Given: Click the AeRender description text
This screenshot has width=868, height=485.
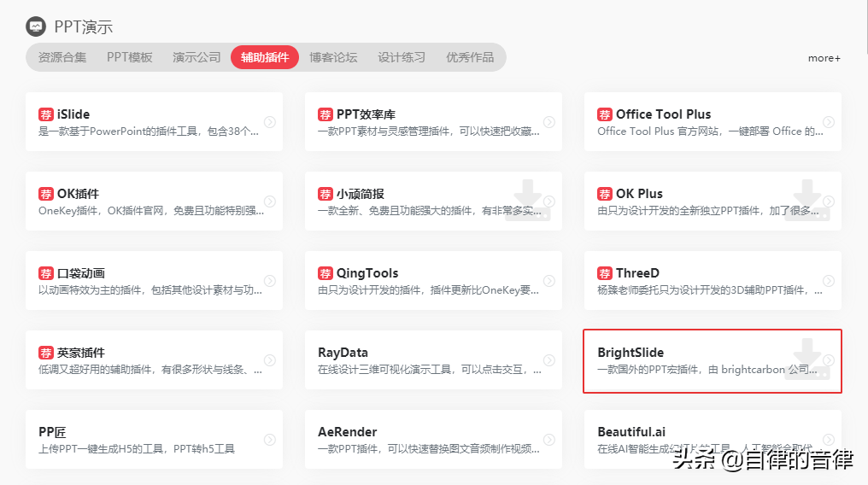Looking at the screenshot, I should click(x=429, y=449).
